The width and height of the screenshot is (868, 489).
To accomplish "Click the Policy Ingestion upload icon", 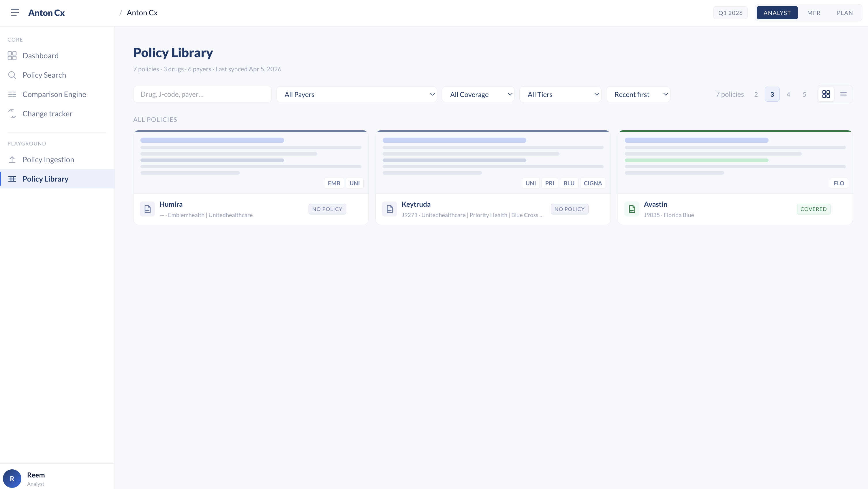I will click(12, 160).
